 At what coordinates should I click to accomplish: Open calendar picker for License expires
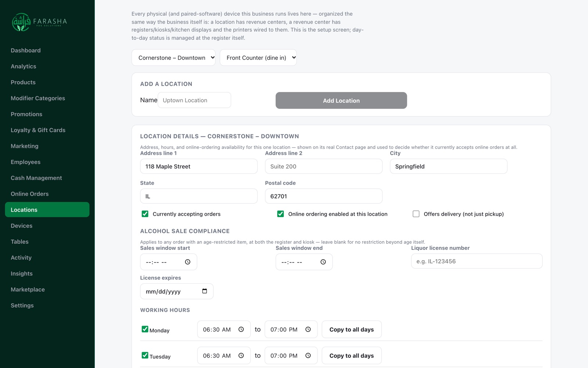(205, 291)
